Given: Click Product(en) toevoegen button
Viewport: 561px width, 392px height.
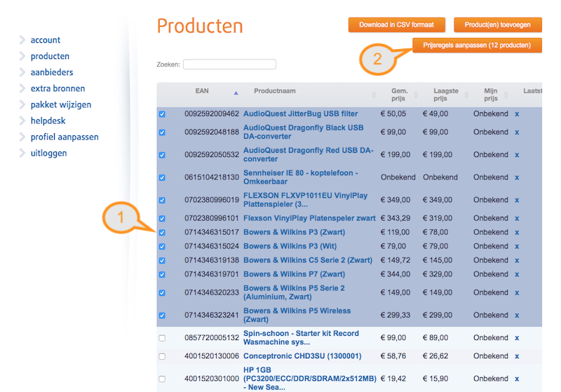Looking at the screenshot, I should pos(498,25).
